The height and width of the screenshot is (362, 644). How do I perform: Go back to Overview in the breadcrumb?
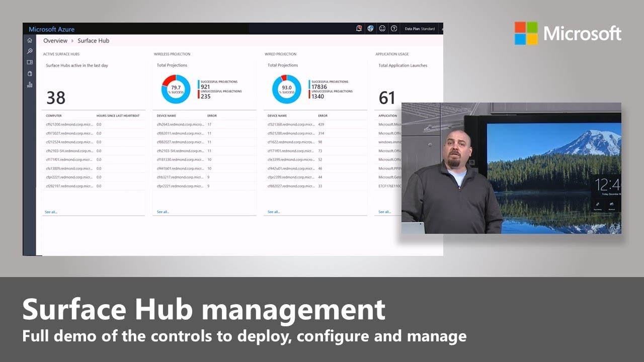click(55, 41)
